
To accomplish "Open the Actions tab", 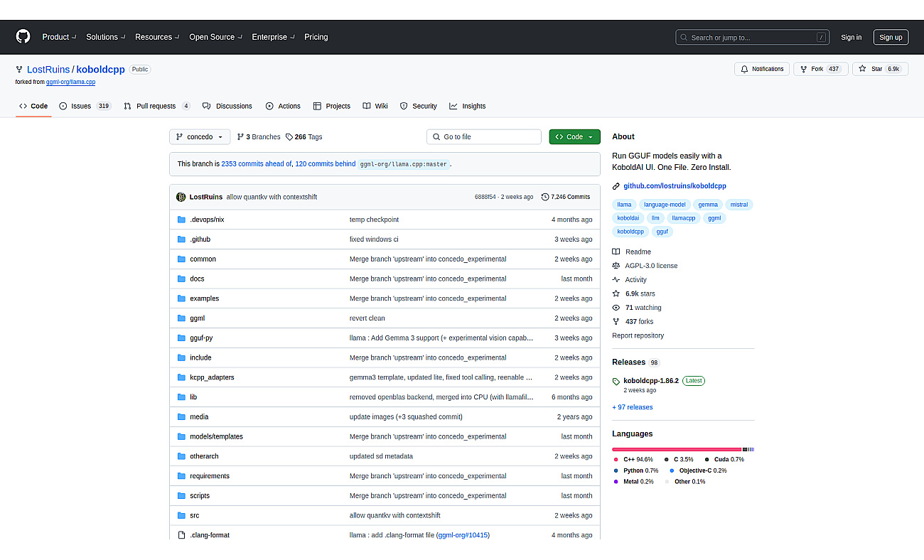I will 283,106.
